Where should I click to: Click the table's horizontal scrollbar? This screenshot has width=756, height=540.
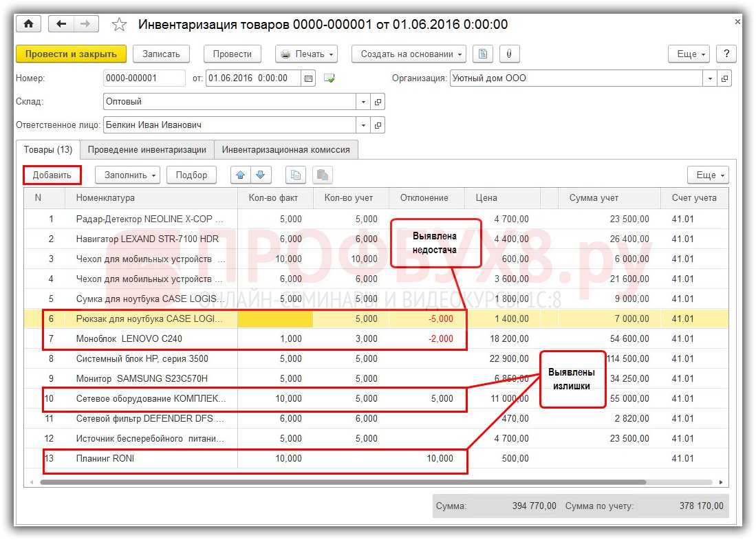(344, 482)
